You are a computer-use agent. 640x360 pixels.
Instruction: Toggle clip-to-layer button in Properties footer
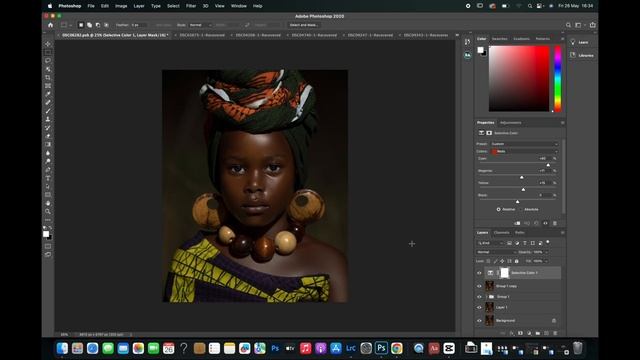(x=517, y=223)
